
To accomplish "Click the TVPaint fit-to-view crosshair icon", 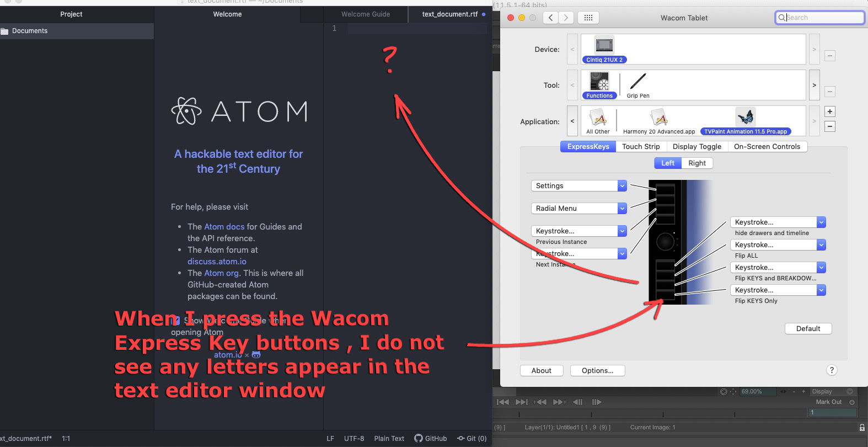I will pos(733,392).
